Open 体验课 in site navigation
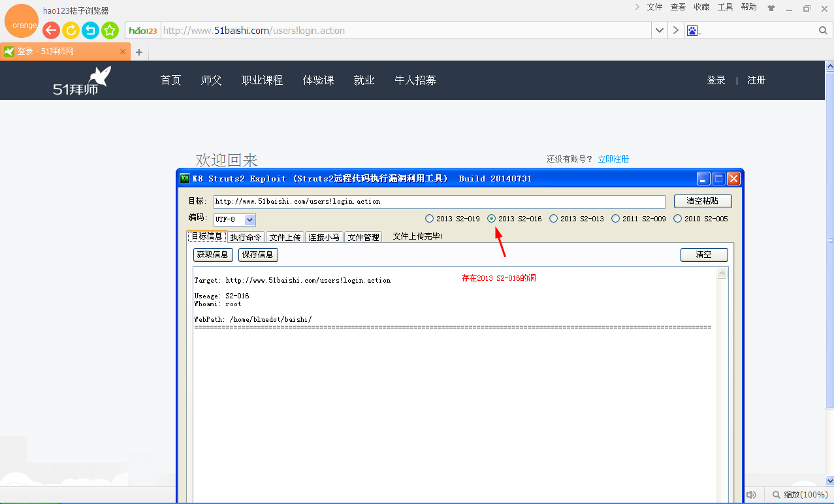The image size is (834, 504). [318, 80]
